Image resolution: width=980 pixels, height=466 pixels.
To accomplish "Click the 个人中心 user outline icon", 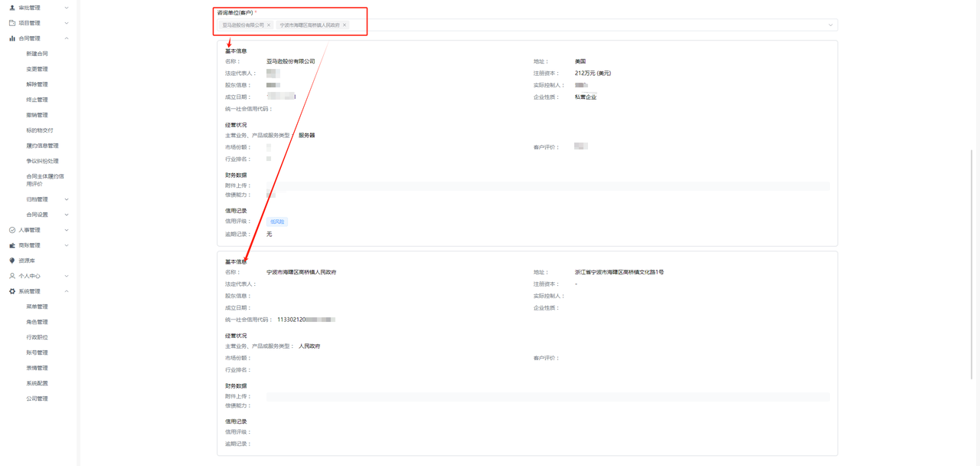I will [12, 276].
